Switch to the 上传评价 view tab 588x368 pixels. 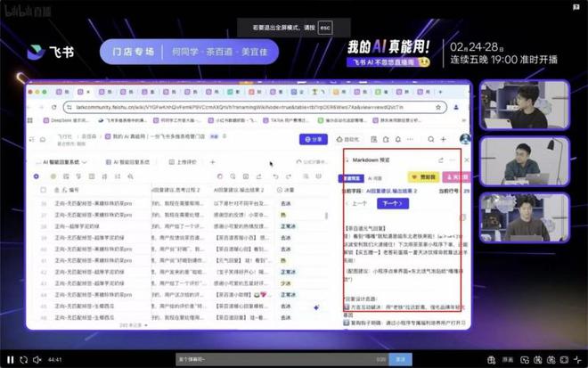[183, 162]
